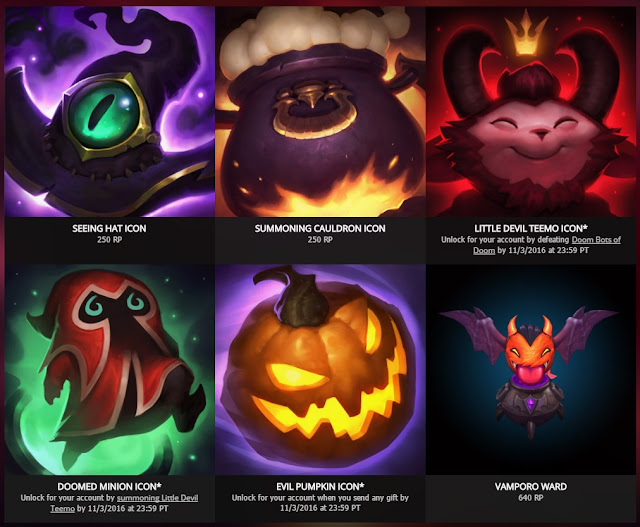Click the DOOMED MINION ICON title
Viewport: 640px width, 527px height.
click(x=109, y=486)
